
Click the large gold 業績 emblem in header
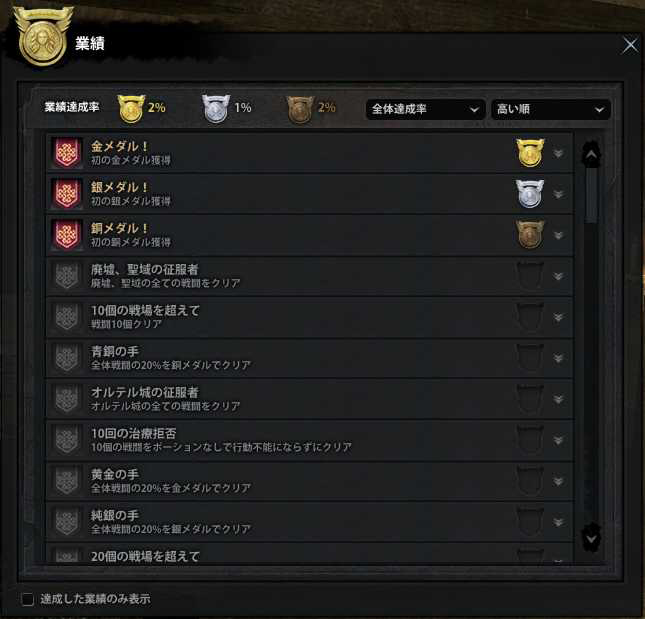click(43, 37)
